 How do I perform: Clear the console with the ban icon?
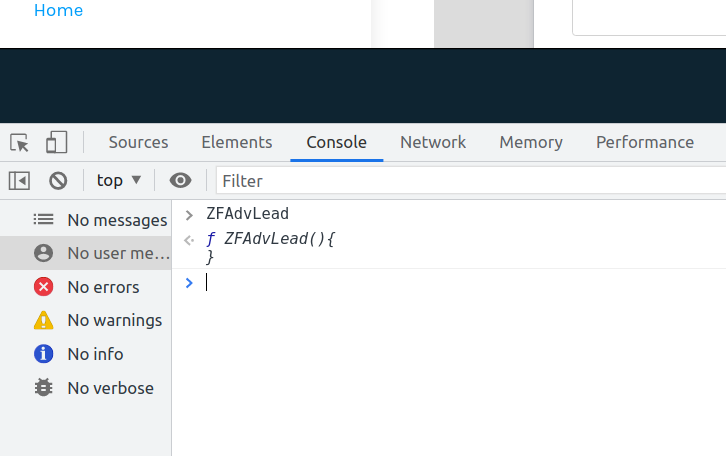58,180
